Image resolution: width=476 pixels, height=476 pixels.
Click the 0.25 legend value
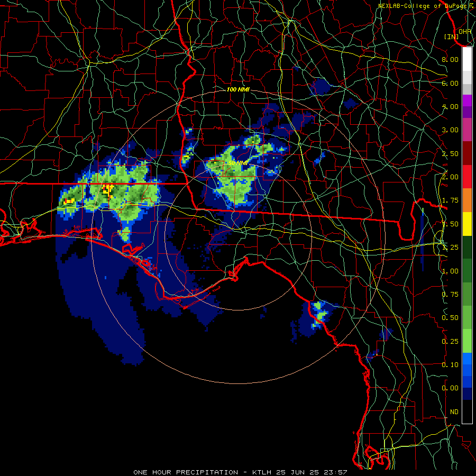point(450,342)
